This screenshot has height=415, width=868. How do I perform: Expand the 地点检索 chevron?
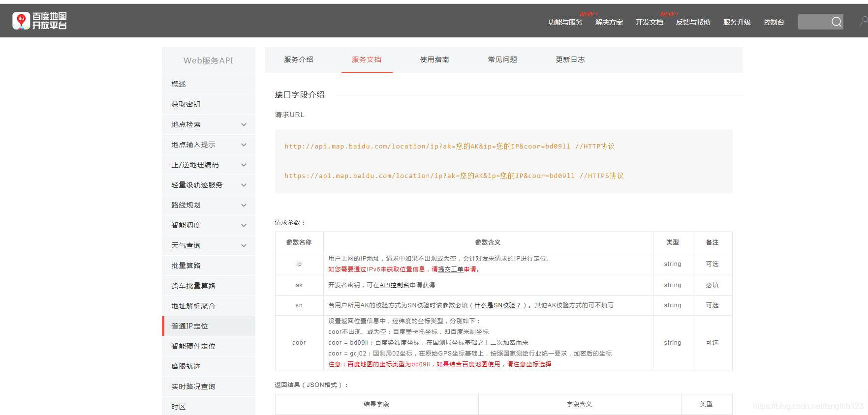pos(244,125)
